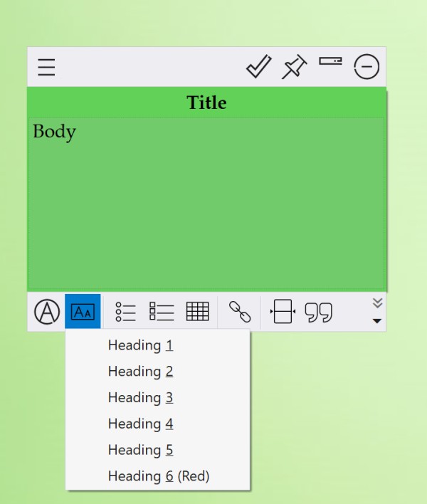The width and height of the screenshot is (427, 504).
Task: Click the note Title field
Action: tap(206, 103)
